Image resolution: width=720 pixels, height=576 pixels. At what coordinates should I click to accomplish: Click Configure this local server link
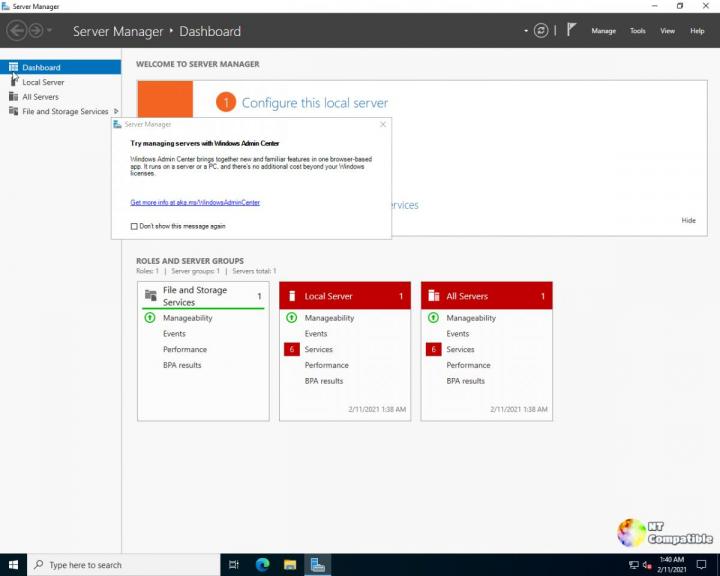coord(314,103)
